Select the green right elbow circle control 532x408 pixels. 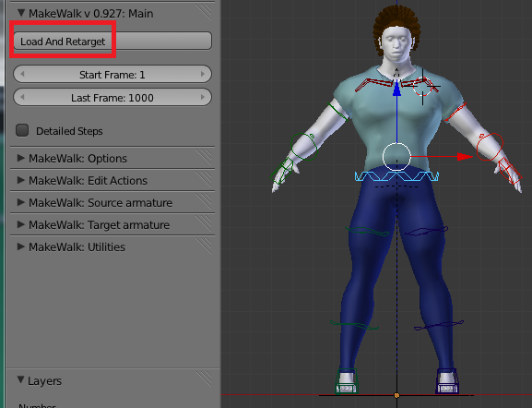coord(304,147)
